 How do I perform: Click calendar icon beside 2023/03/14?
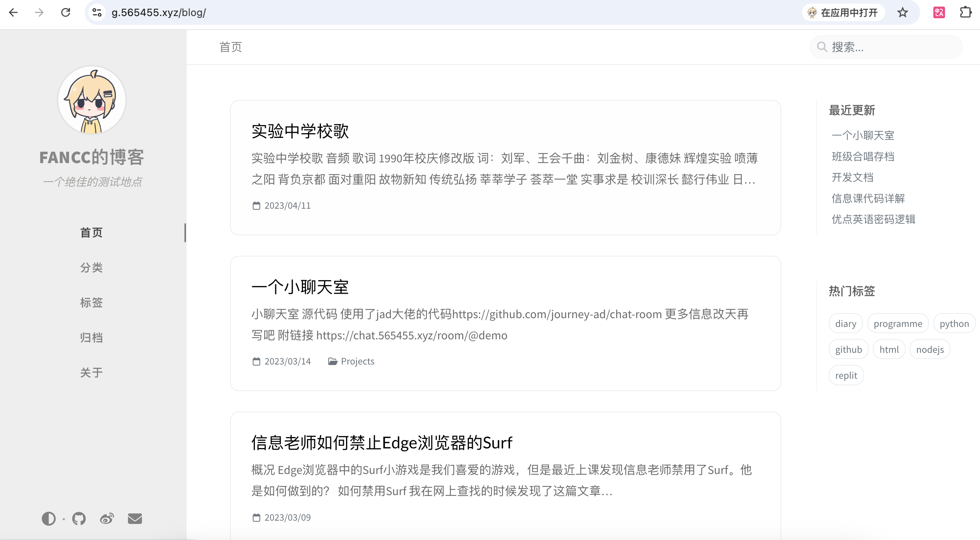256,361
